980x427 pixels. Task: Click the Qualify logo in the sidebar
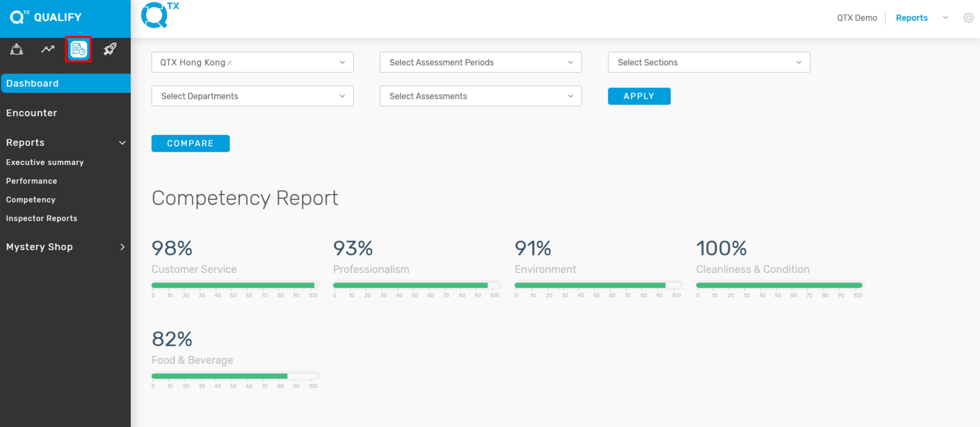[x=46, y=17]
